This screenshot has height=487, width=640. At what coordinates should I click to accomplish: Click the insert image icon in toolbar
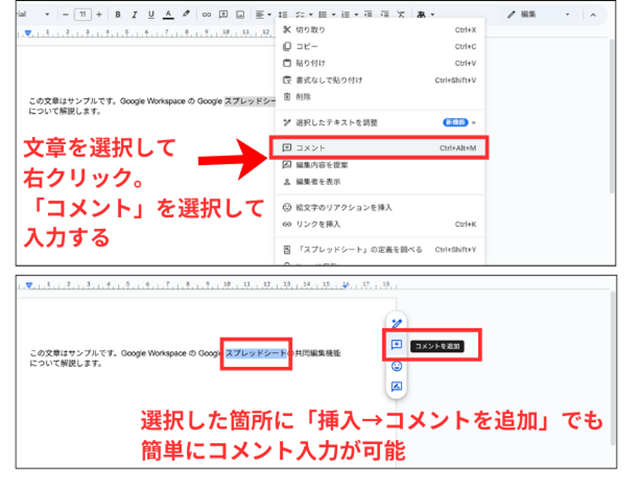239,15
